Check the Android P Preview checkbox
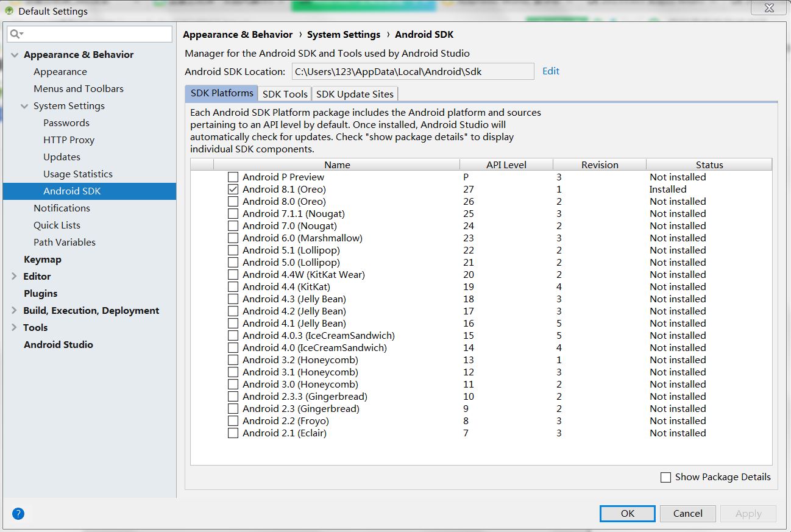The width and height of the screenshot is (791, 532). [233, 177]
